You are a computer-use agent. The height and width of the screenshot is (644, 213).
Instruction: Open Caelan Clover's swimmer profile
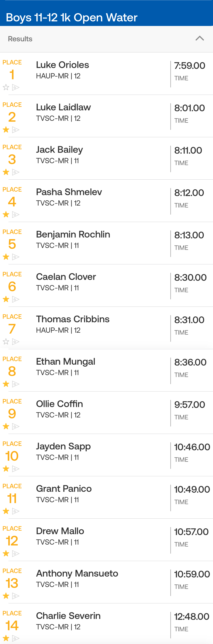click(66, 277)
